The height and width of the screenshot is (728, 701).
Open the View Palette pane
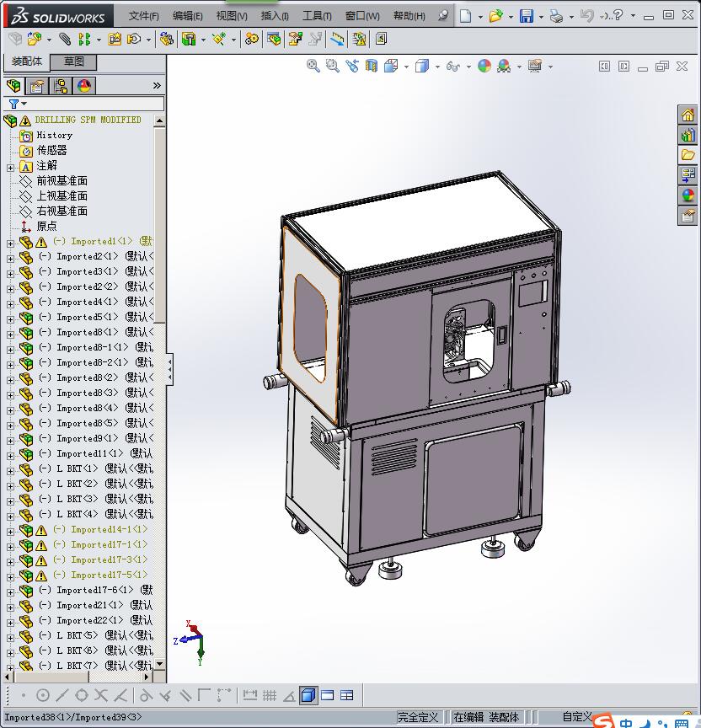point(688,175)
